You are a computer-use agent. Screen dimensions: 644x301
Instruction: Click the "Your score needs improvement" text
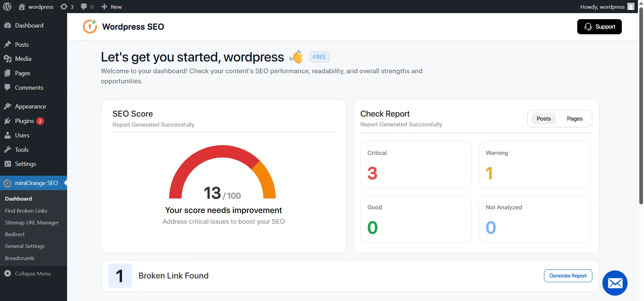224,210
